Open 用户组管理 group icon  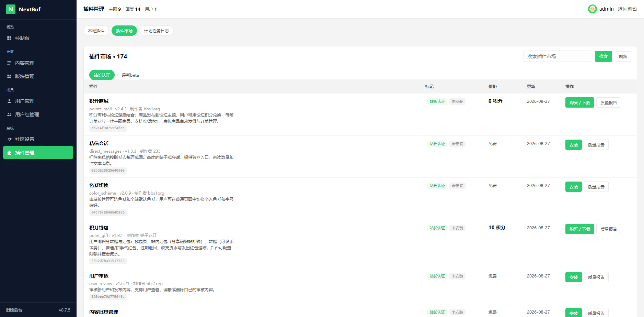coord(9,114)
